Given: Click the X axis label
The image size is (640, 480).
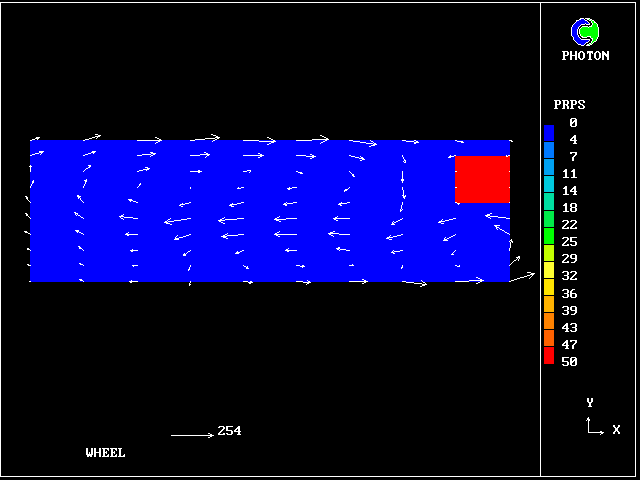Looking at the screenshot, I should tap(616, 430).
